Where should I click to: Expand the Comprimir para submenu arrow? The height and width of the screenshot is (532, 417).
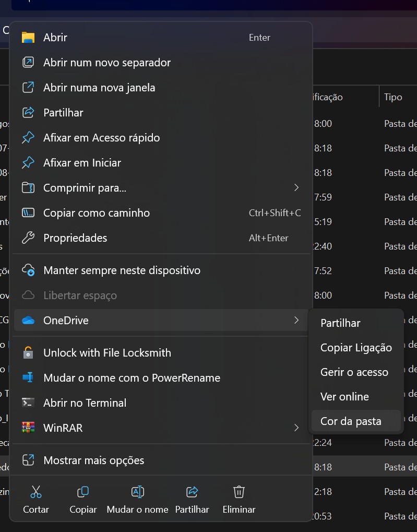pyautogui.click(x=296, y=187)
